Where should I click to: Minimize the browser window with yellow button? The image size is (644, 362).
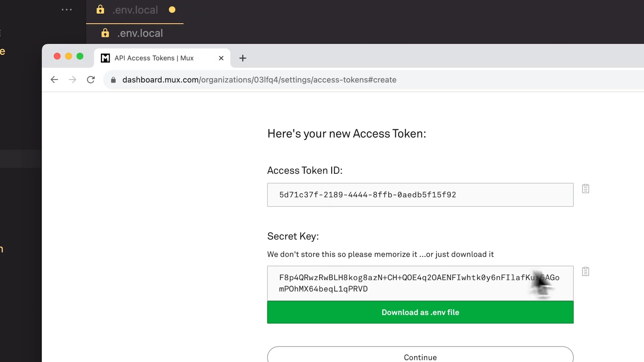(68, 56)
